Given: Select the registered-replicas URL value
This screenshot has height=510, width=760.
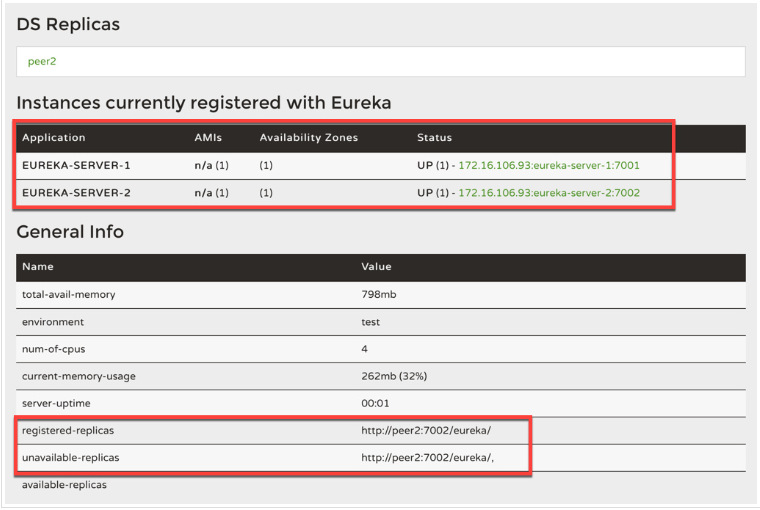Looking at the screenshot, I should point(426,430).
